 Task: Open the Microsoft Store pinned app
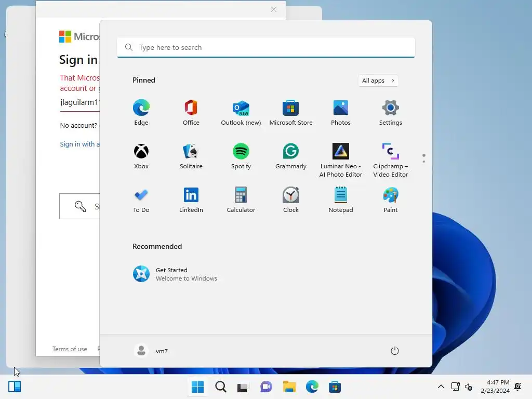291,113
